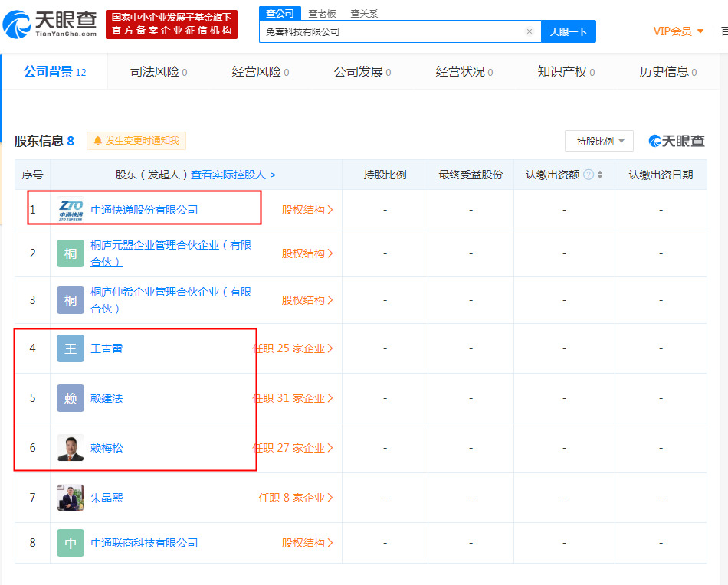
Task: Select the 历史信息 tab
Action: [667, 71]
